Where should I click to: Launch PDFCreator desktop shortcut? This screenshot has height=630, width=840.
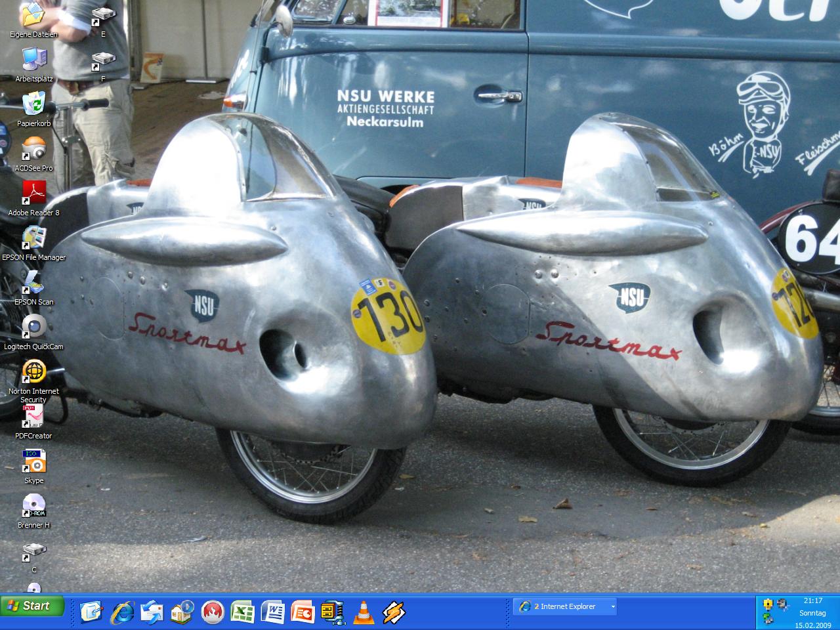point(33,417)
